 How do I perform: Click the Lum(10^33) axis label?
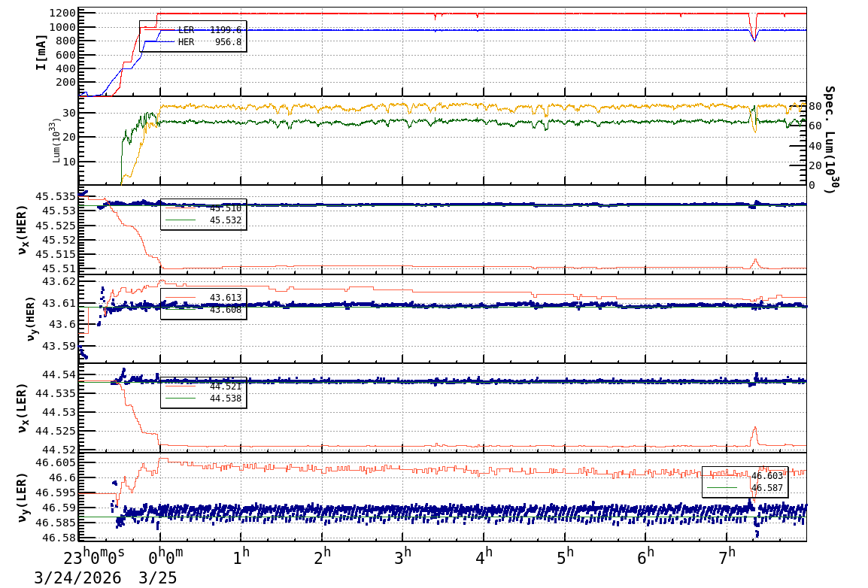56,141
